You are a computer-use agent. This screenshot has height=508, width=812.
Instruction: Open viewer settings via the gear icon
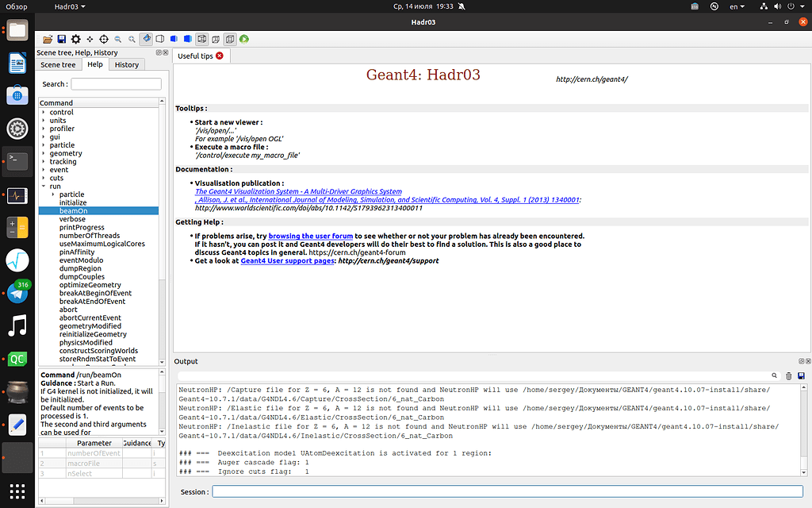[x=75, y=38]
